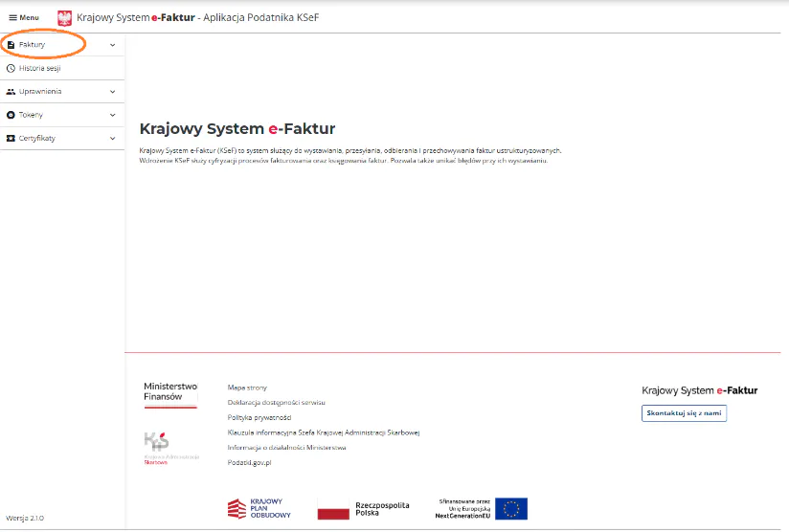Open Klauzula informacyjna Szefa KAS link
Viewport: 789px width, 532px height.
pos(324,432)
